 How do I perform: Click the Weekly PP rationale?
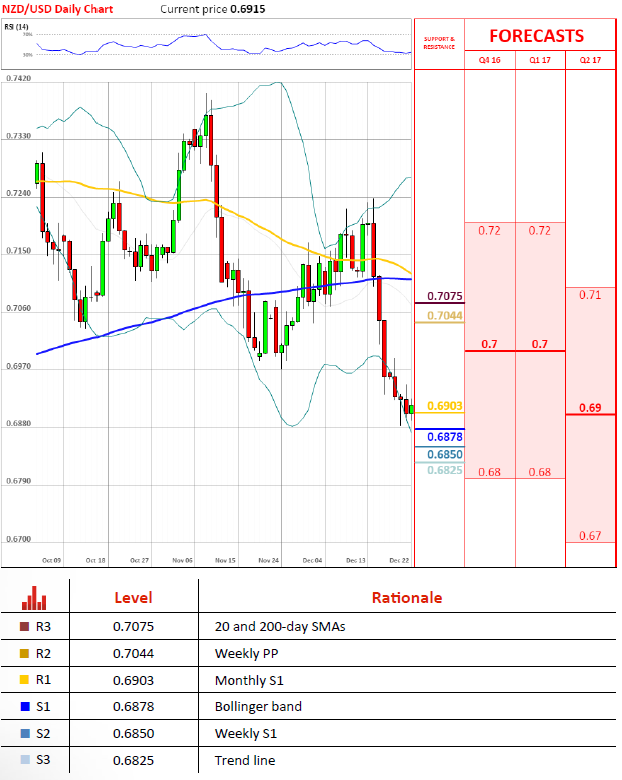click(246, 654)
